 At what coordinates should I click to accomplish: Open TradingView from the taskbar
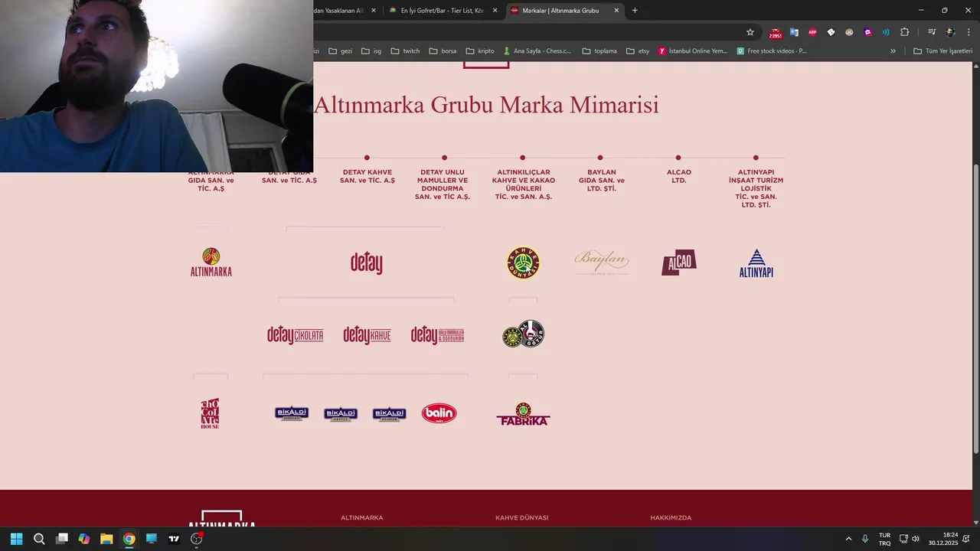[x=174, y=539]
